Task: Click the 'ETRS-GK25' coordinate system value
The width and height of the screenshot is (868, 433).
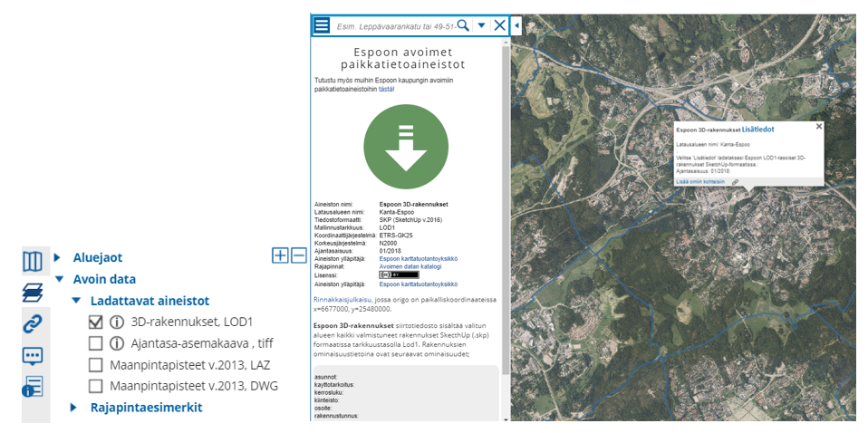Action: [x=396, y=236]
